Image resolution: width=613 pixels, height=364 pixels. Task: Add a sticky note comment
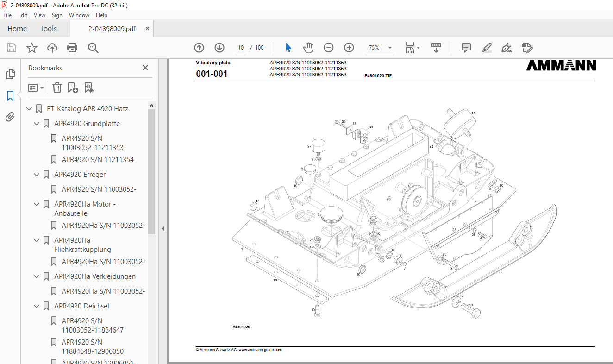[466, 48]
